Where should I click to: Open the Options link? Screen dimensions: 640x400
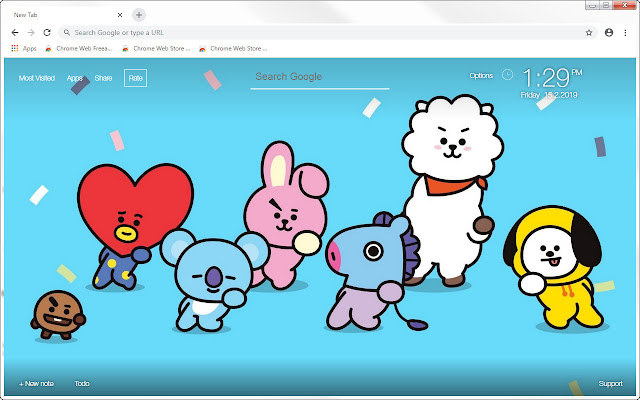click(481, 76)
